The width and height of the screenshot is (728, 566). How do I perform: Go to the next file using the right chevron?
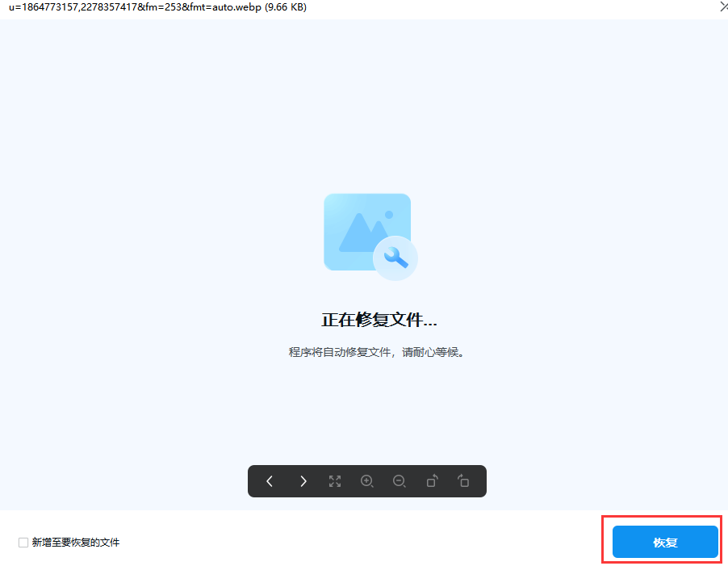303,480
